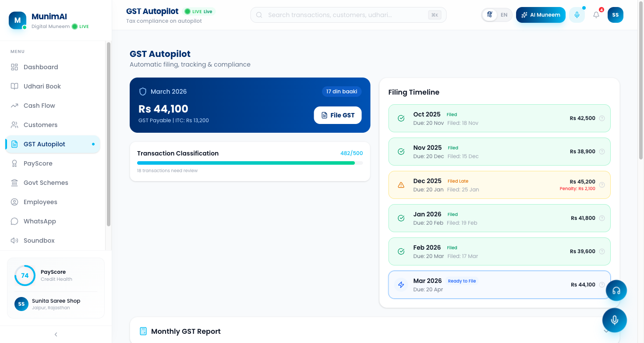Select WhatsApp in the sidebar
The image size is (644, 343).
tap(40, 221)
